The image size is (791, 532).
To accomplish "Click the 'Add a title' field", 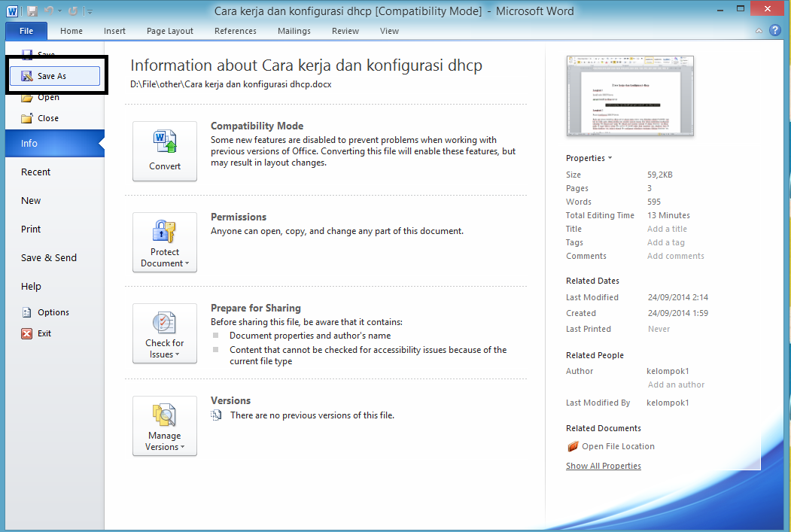I will (x=667, y=229).
